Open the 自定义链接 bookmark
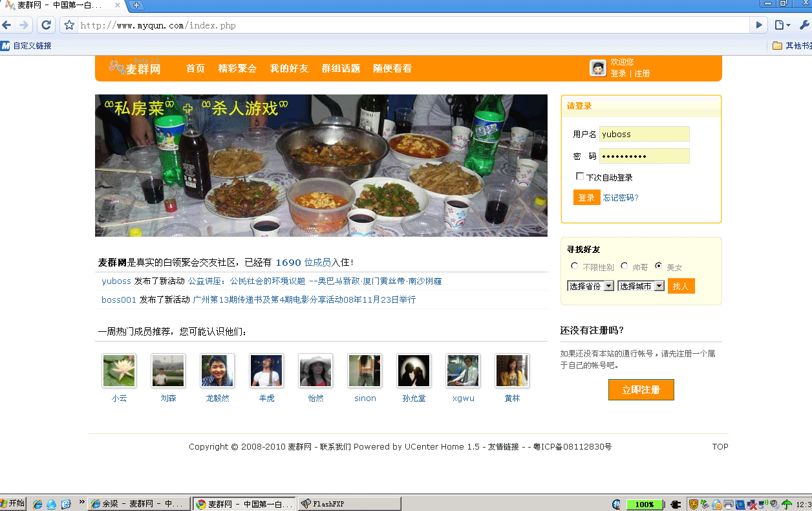812x511 pixels. click(x=26, y=46)
